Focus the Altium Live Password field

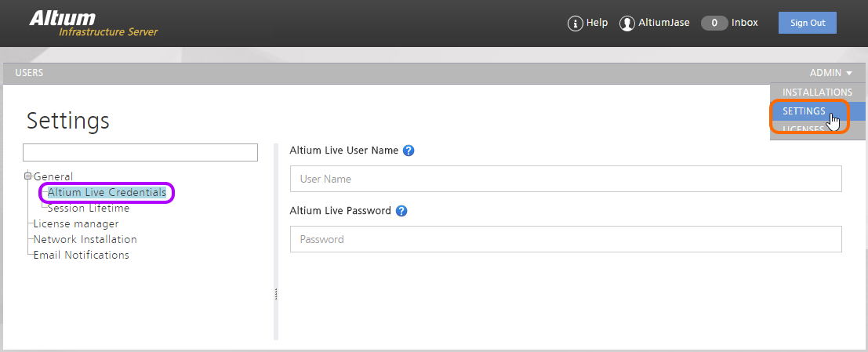coord(565,239)
